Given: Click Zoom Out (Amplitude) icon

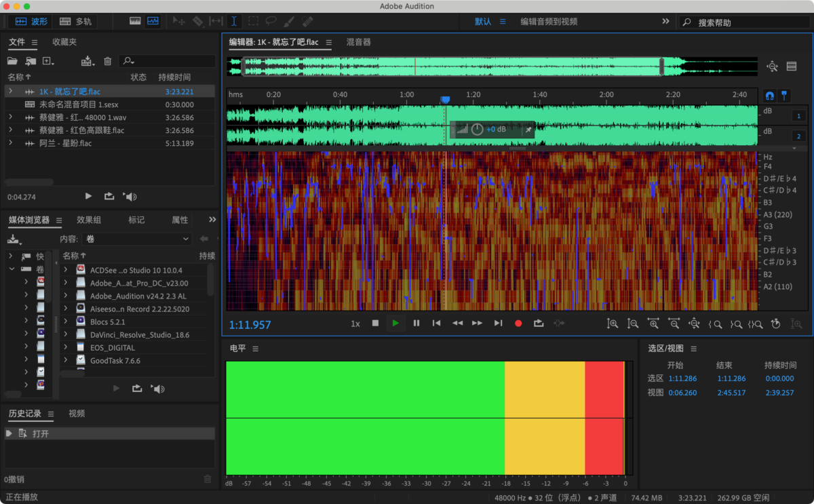Looking at the screenshot, I should point(633,324).
